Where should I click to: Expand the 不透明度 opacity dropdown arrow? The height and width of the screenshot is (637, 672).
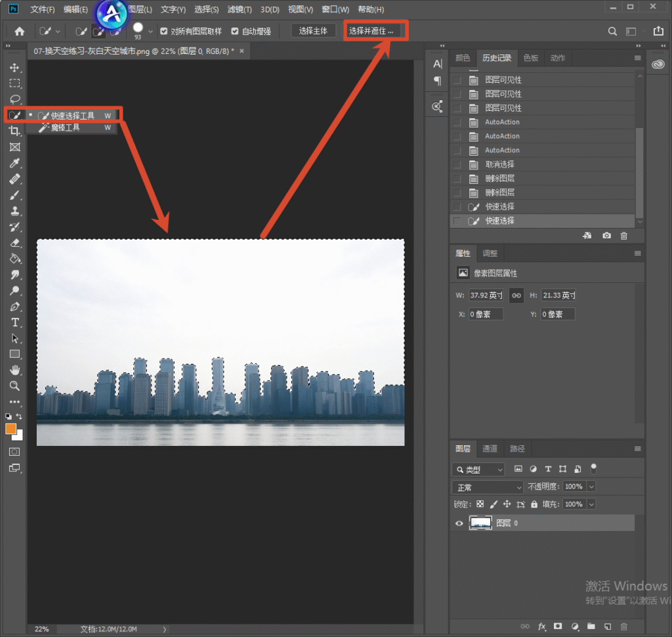(x=591, y=487)
